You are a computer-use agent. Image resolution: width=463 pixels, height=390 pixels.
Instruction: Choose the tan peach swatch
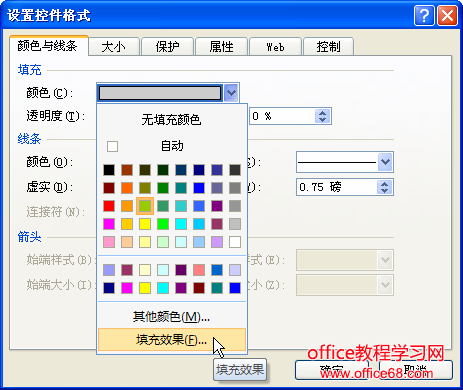pyautogui.click(x=127, y=242)
